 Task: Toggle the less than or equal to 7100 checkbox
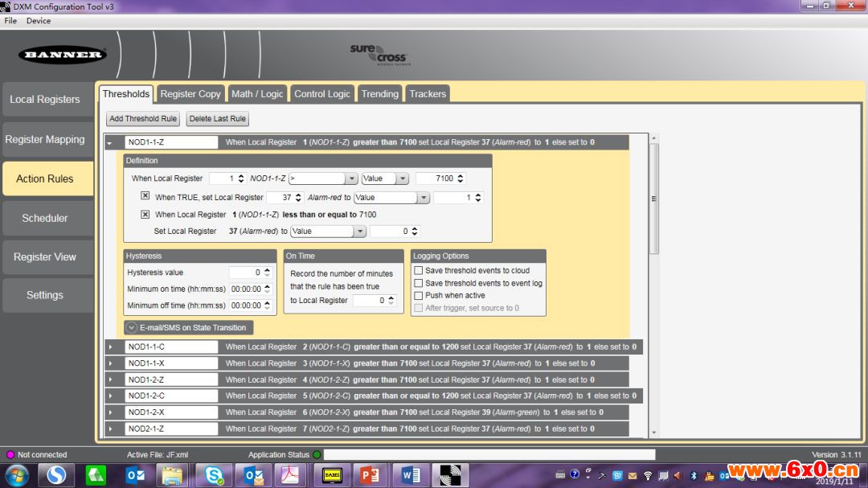pyautogui.click(x=145, y=214)
